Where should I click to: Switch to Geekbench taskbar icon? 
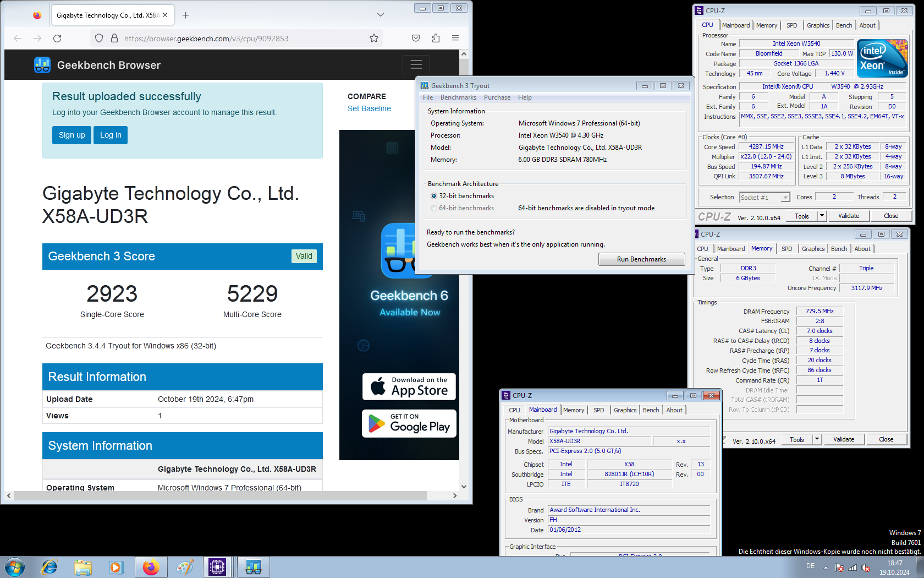click(x=253, y=567)
